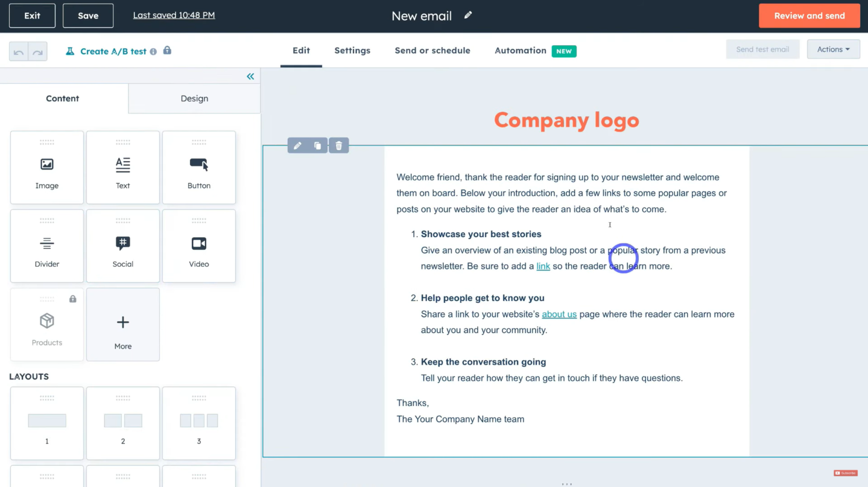Click the 'The Your Company Name team' line

pyautogui.click(x=460, y=419)
